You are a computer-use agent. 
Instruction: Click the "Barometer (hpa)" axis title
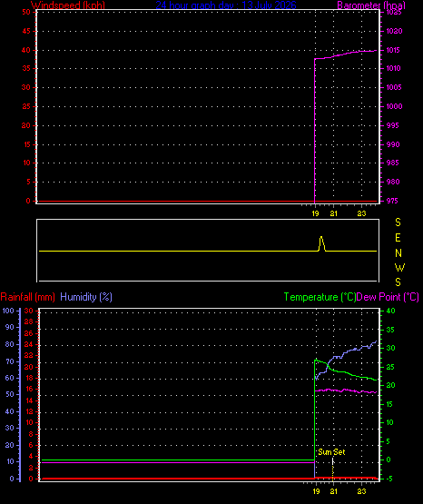click(371, 5)
